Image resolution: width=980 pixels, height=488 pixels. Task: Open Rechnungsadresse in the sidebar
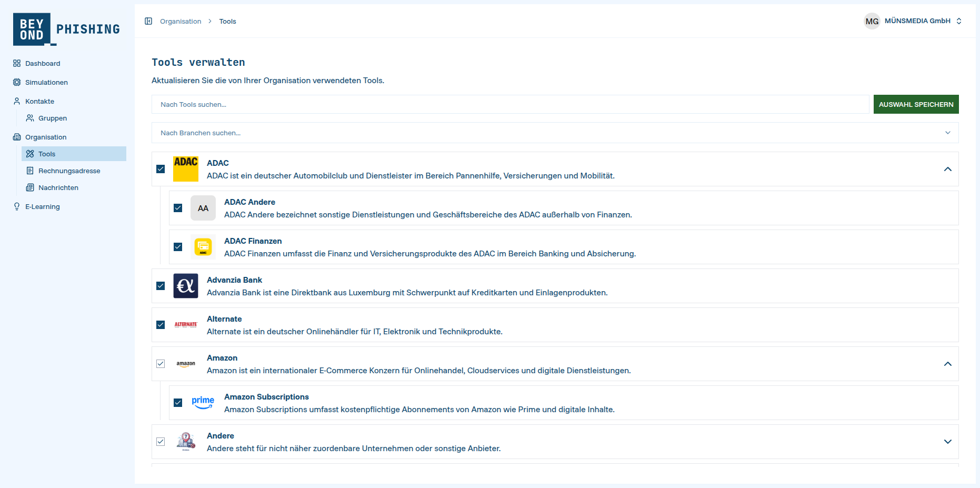69,171
